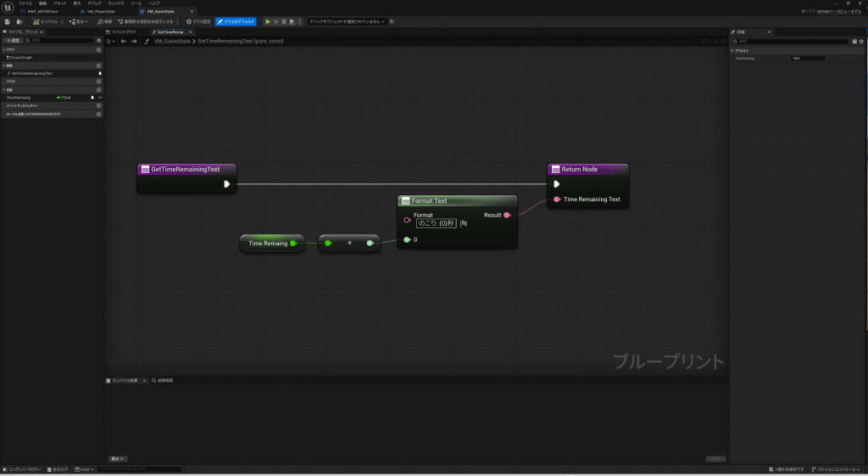Click the Time Remaing value field
This screenshot has width=868, height=476.
[806, 59]
